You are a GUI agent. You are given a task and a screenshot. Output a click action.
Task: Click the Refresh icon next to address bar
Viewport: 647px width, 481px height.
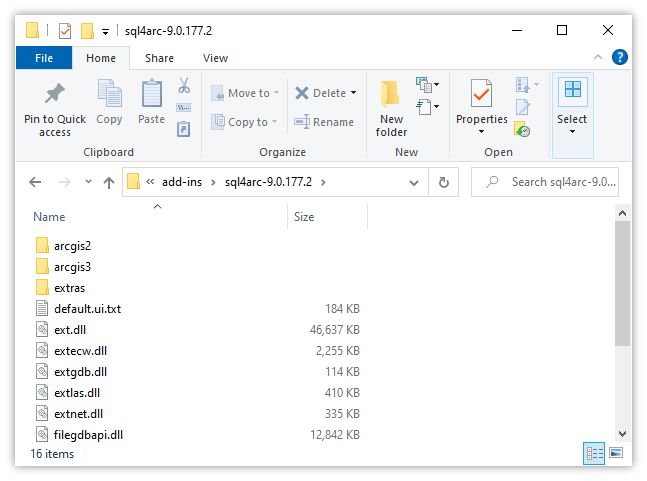click(x=444, y=182)
